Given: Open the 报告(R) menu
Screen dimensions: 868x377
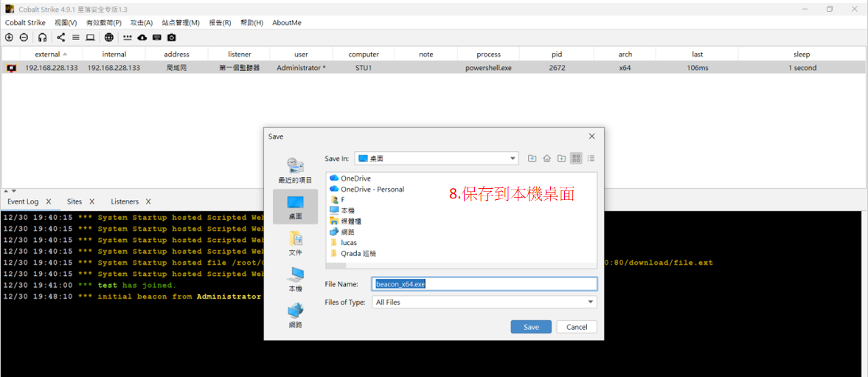Looking at the screenshot, I should click(220, 23).
